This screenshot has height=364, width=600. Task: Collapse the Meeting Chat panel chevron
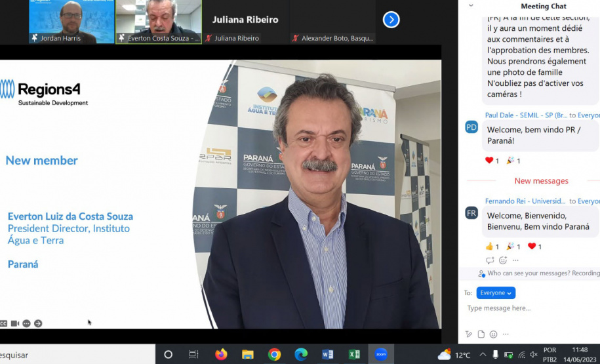tap(471, 5)
